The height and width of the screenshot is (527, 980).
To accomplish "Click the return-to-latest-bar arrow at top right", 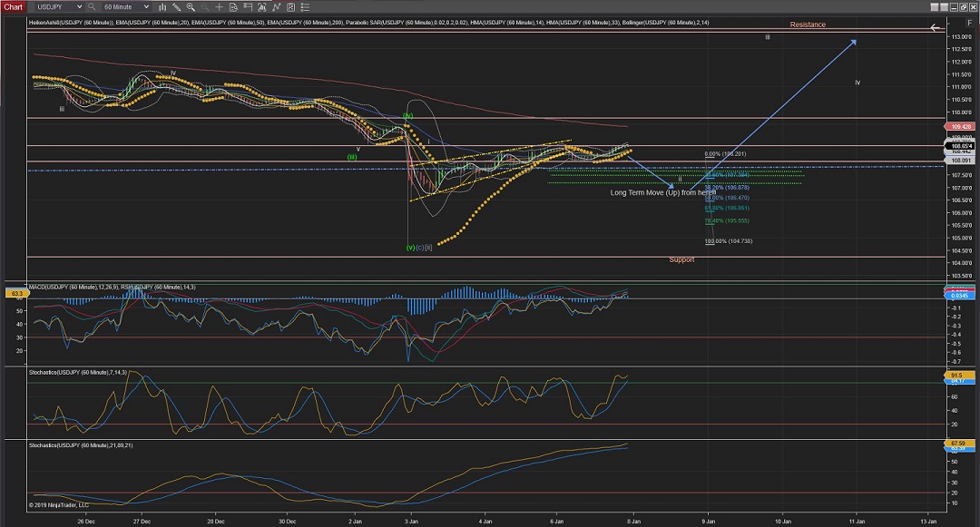I will [x=936, y=27].
